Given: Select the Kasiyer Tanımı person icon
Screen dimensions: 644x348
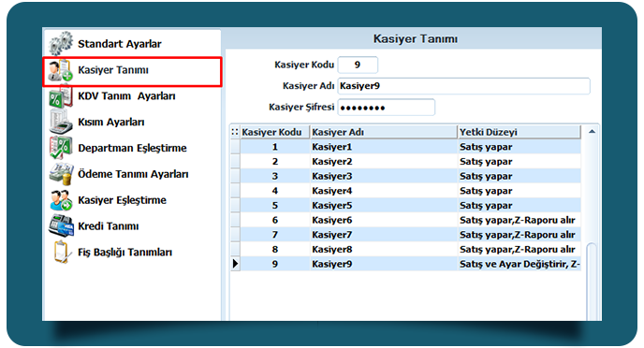Looking at the screenshot, I should [60, 70].
